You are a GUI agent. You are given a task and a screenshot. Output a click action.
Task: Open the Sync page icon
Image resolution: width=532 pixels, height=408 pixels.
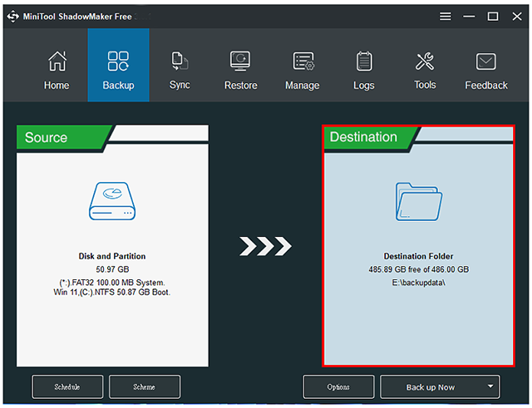pyautogui.click(x=180, y=61)
